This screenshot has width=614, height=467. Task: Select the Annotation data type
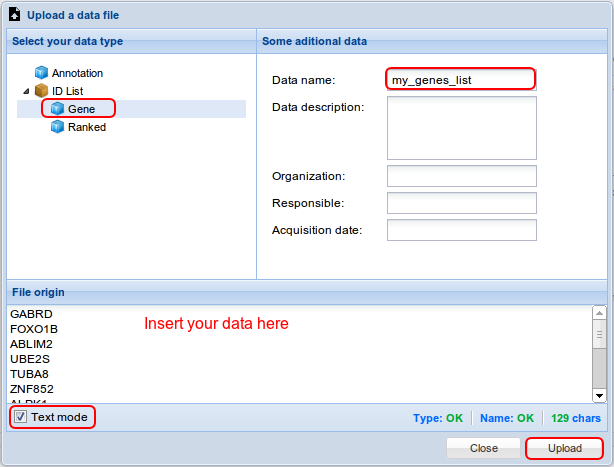click(x=77, y=73)
